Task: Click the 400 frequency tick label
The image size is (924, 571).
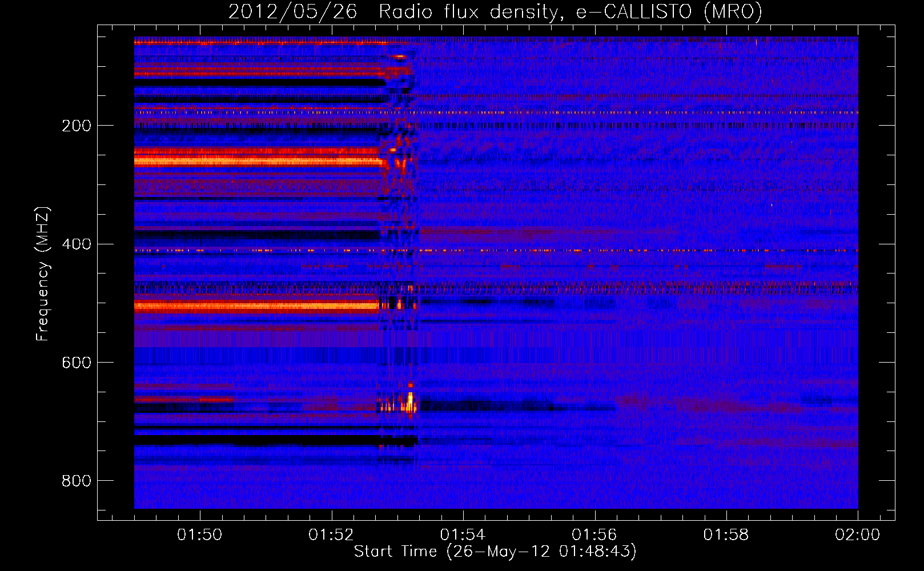Action: [x=77, y=244]
